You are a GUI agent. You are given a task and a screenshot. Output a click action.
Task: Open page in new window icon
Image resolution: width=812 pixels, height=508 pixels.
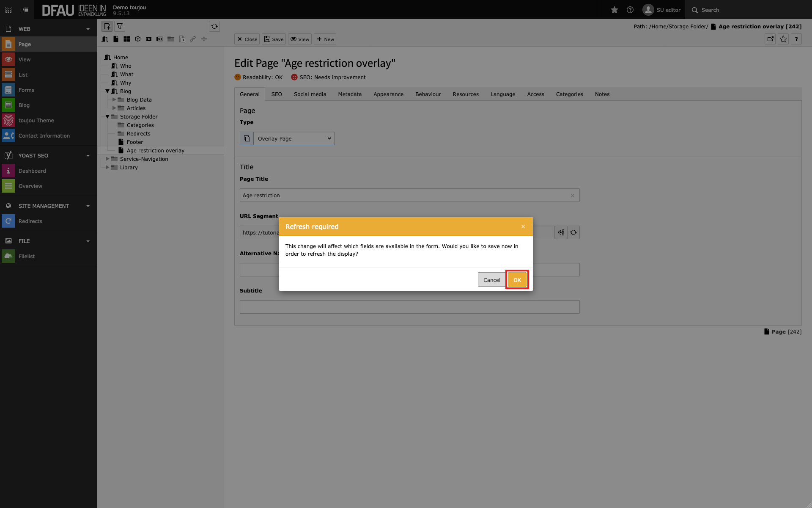(x=770, y=39)
